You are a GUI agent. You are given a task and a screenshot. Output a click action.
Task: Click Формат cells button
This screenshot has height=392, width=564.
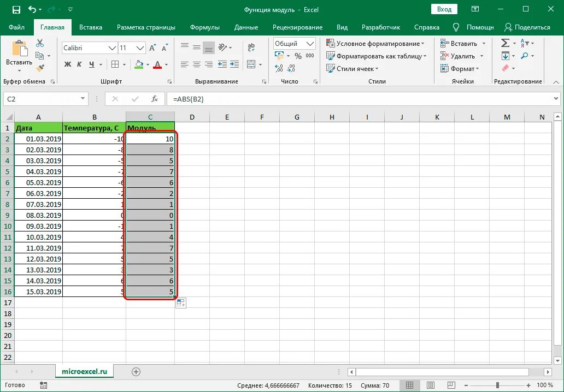point(460,68)
